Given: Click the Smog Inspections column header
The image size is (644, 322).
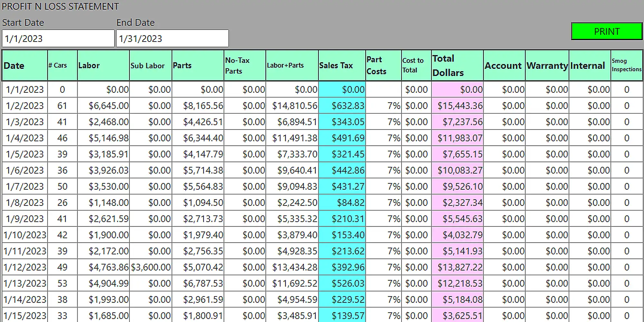Looking at the screenshot, I should coord(627,65).
